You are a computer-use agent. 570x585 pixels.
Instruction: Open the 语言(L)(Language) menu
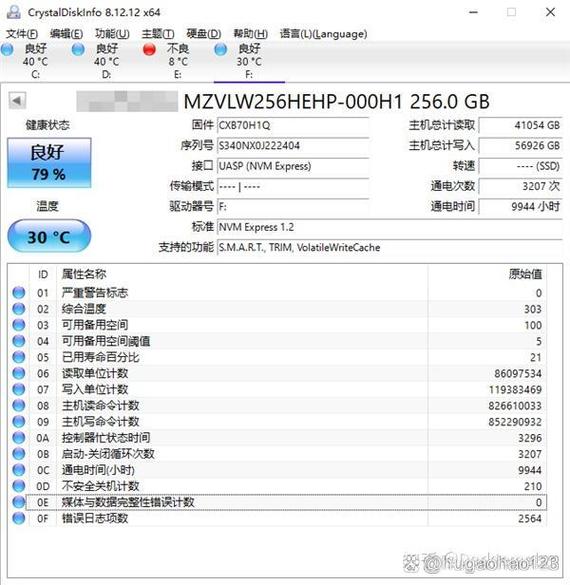click(x=323, y=34)
